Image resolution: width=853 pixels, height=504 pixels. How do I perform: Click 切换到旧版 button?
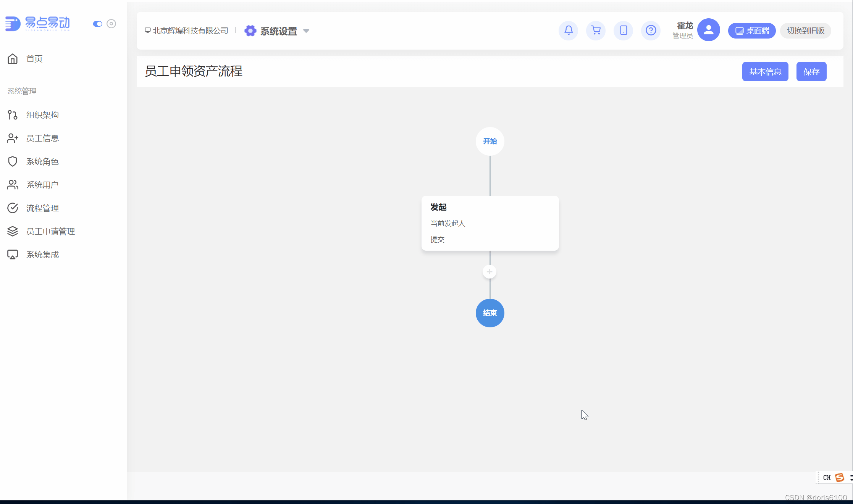(806, 31)
